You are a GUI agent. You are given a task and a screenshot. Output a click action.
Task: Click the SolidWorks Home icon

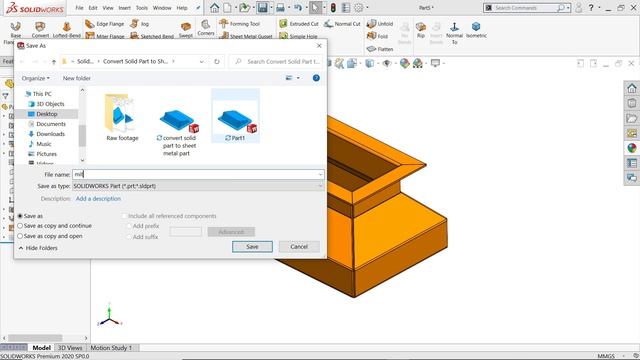[x=214, y=8]
